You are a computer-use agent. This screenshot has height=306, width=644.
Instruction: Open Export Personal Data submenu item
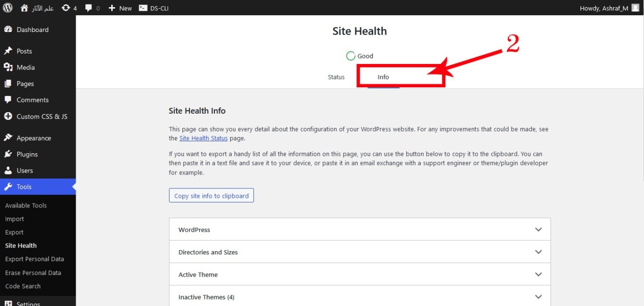coord(35,259)
